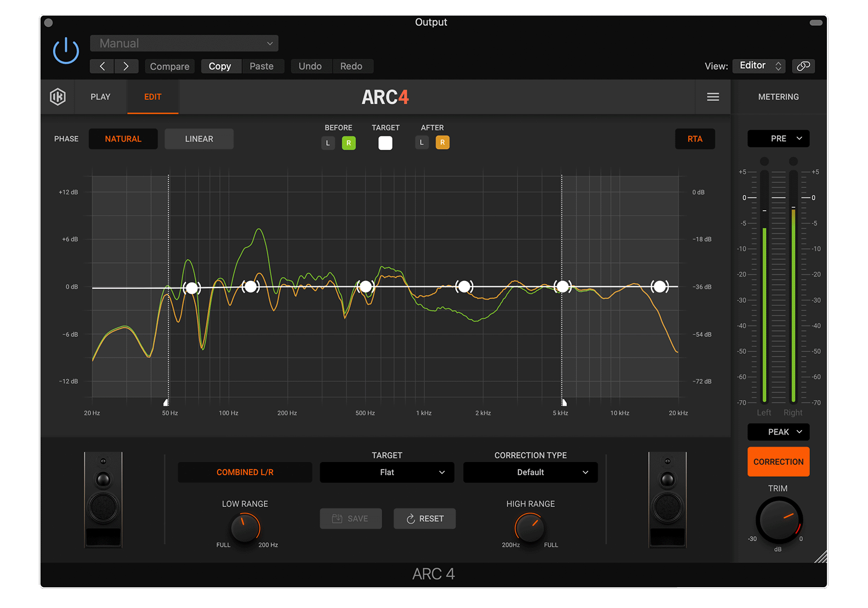Click the low range limit marker at 50 Hz
This screenshot has width=868, height=608.
[166, 402]
